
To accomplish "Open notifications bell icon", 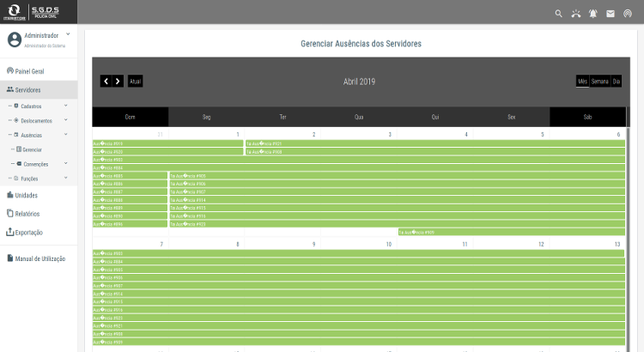I will pyautogui.click(x=593, y=14).
